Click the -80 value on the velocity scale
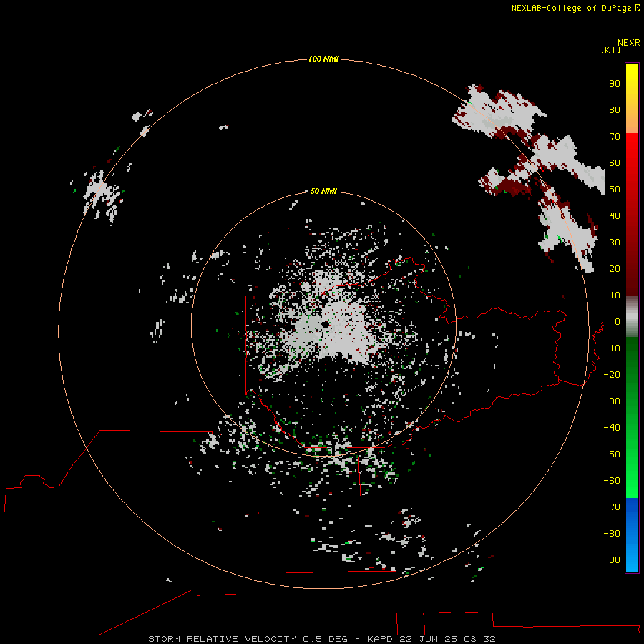 (612, 534)
